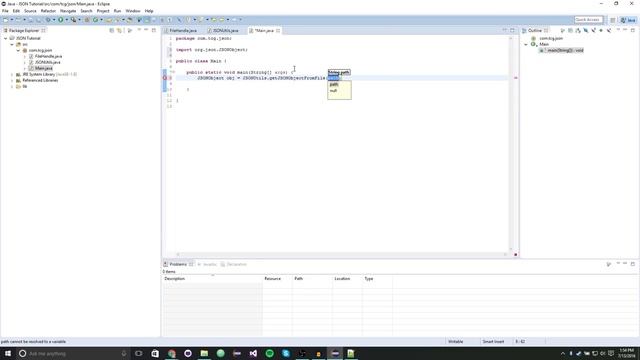Open the File menu
This screenshot has height=360, width=640.
(x=5, y=11)
